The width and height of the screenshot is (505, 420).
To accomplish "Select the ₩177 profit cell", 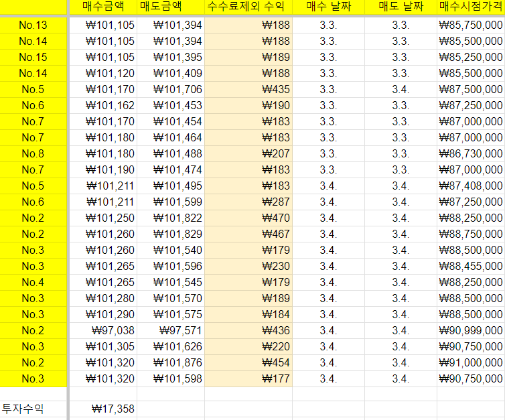I will pyautogui.click(x=248, y=378).
